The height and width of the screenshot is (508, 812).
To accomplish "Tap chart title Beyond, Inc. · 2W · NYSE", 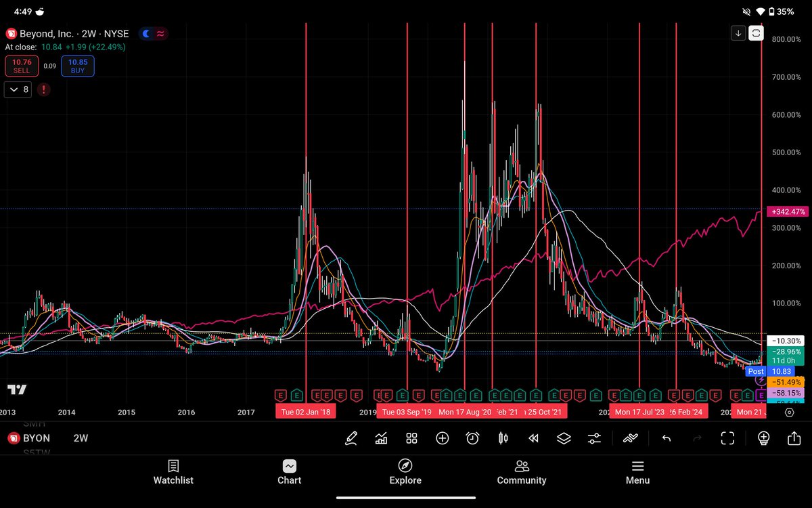I will click(74, 34).
